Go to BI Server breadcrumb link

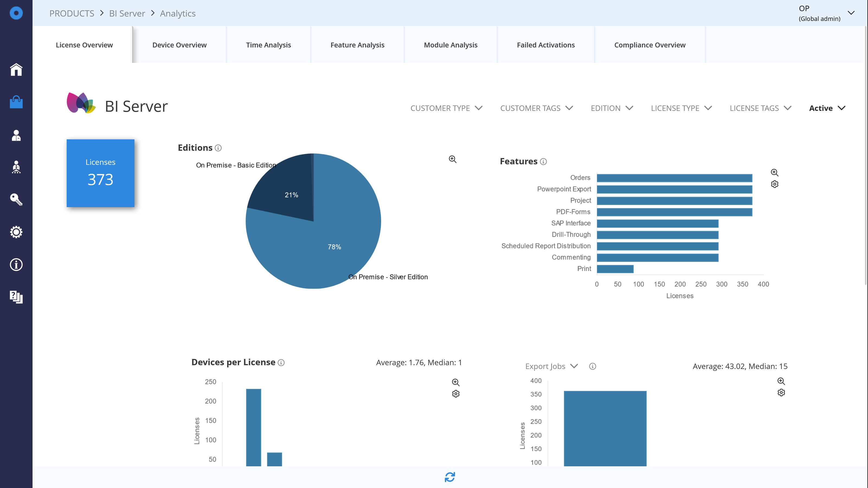point(127,14)
